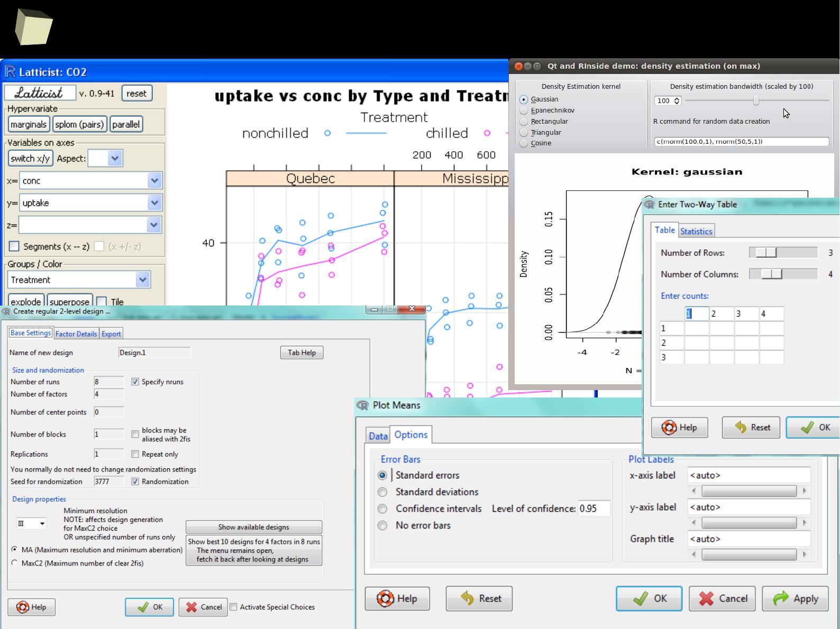
Task: Click the R icon in Plot Means title bar
Action: [362, 405]
